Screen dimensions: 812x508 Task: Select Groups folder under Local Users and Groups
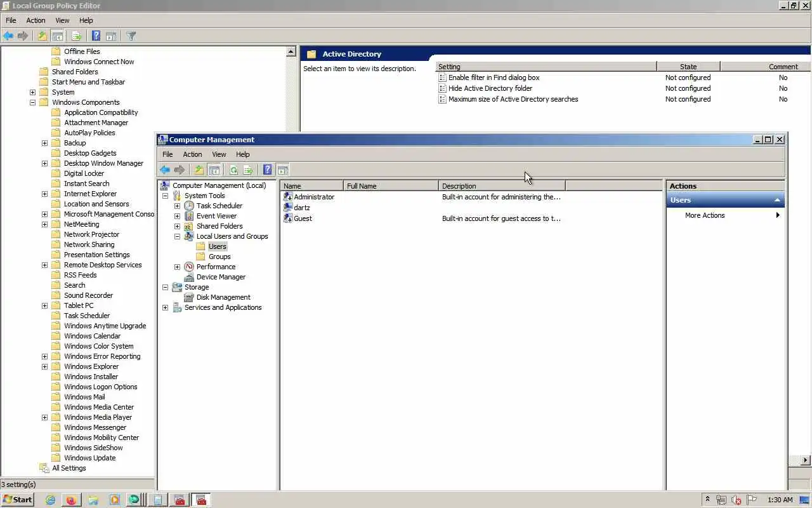tap(219, 257)
